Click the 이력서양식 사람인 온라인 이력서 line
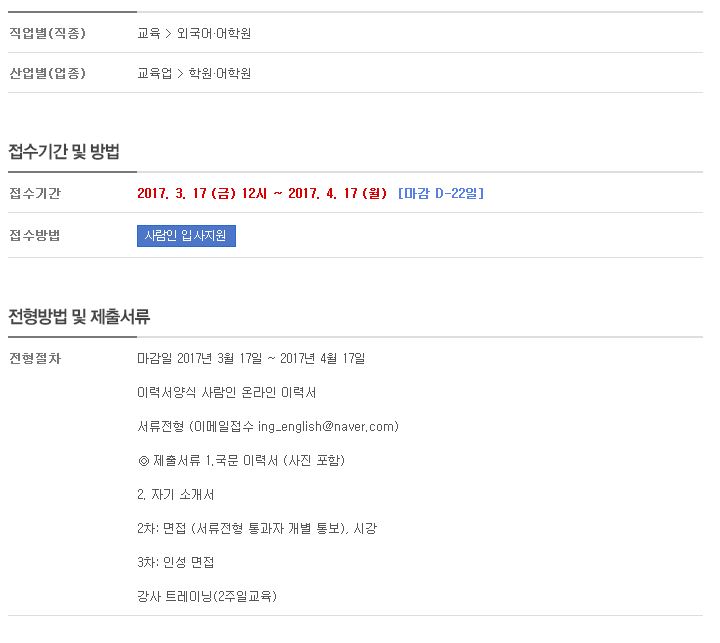720x643 pixels. (x=226, y=393)
